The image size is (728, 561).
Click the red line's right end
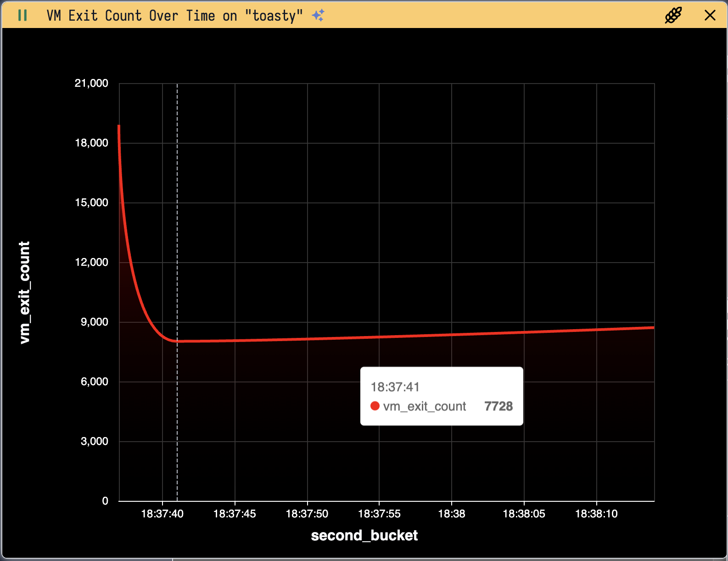[x=654, y=327]
